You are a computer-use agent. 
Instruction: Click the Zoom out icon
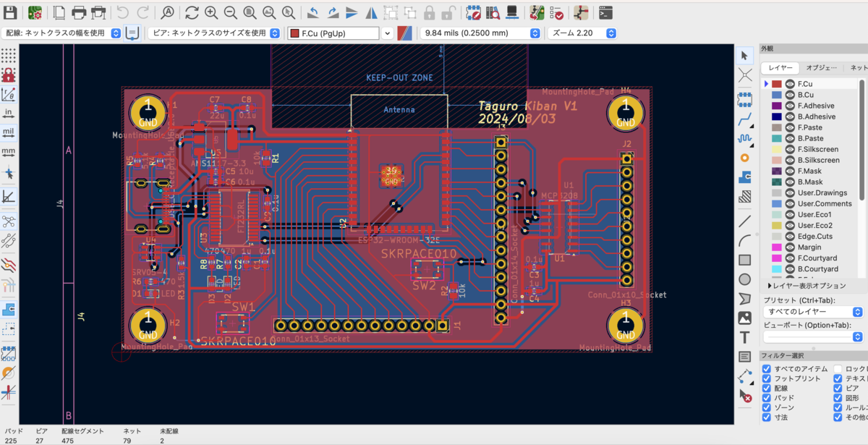click(x=230, y=12)
